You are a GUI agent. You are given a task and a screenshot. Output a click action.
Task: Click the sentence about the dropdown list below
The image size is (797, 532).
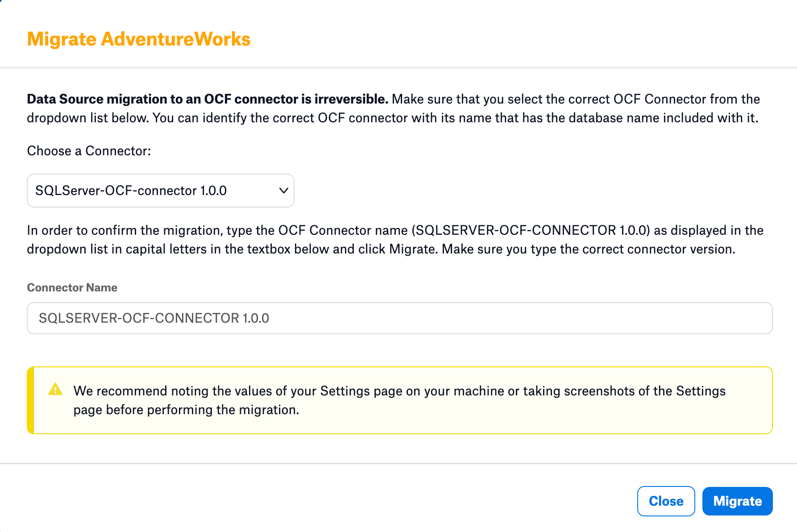pyautogui.click(x=393, y=118)
